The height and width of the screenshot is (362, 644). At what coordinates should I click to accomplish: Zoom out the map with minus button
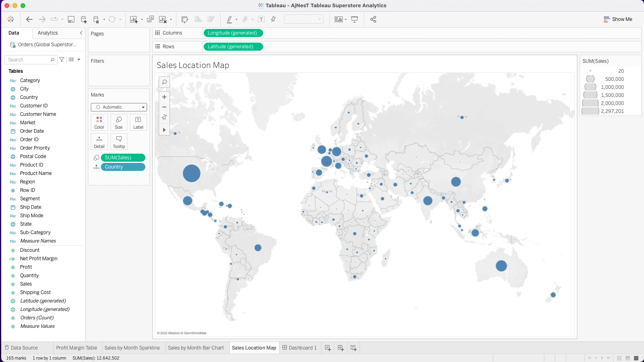pos(164,107)
